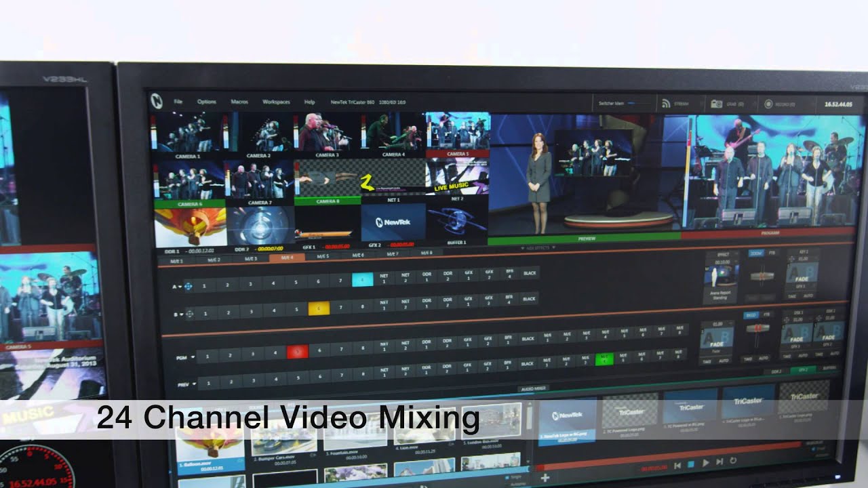This screenshot has width=868, height=488.
Task: Open the File menu
Action: pyautogui.click(x=178, y=102)
